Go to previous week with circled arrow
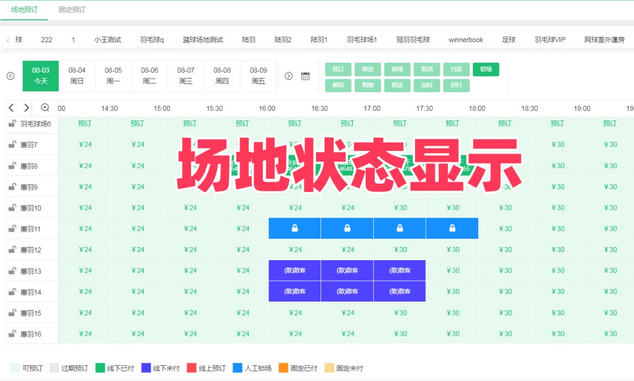 11,76
